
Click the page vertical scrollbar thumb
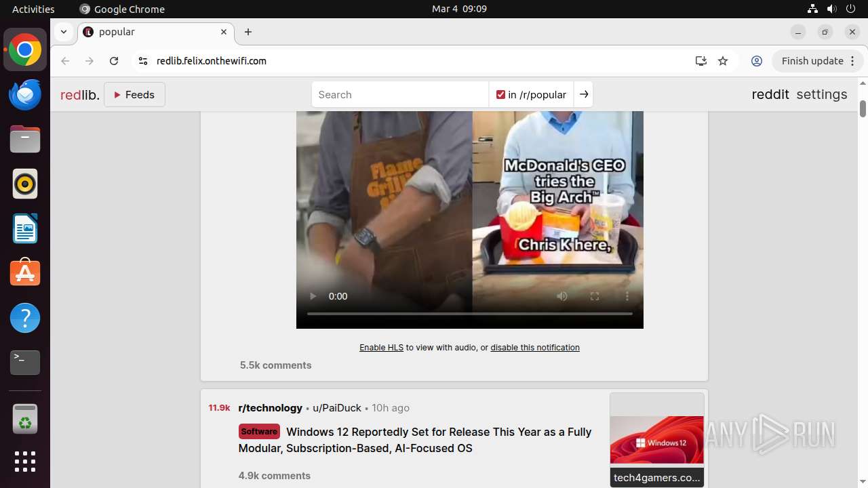[863, 108]
